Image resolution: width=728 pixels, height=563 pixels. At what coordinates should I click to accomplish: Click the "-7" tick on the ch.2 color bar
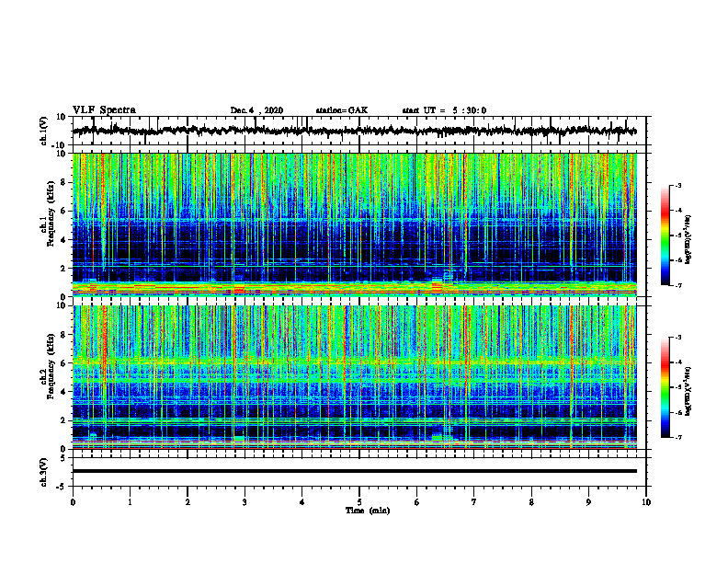[x=678, y=438]
